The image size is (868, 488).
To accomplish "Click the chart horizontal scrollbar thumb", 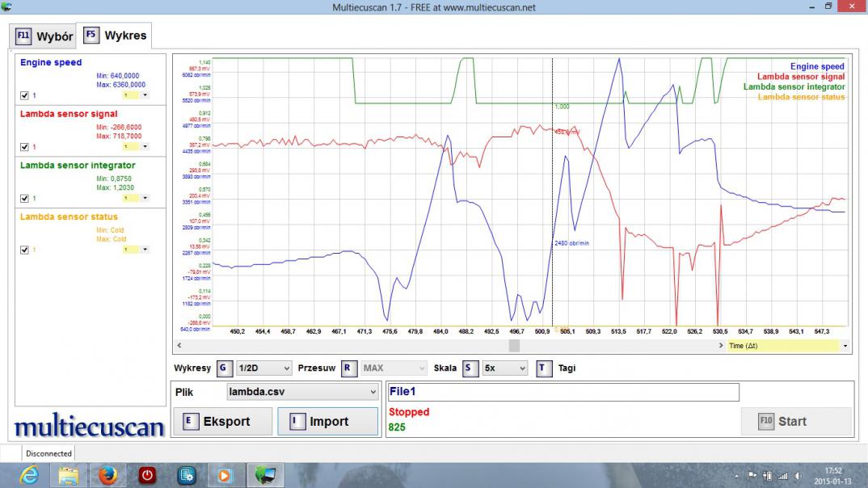I will [514, 345].
